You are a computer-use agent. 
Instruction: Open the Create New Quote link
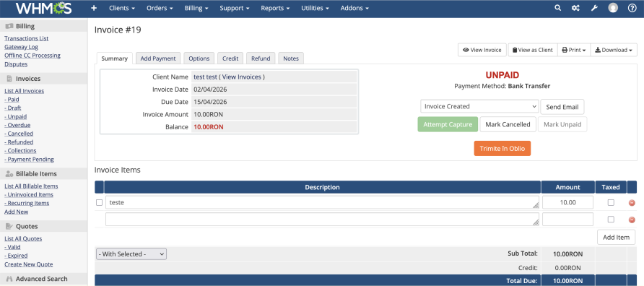(x=29, y=264)
